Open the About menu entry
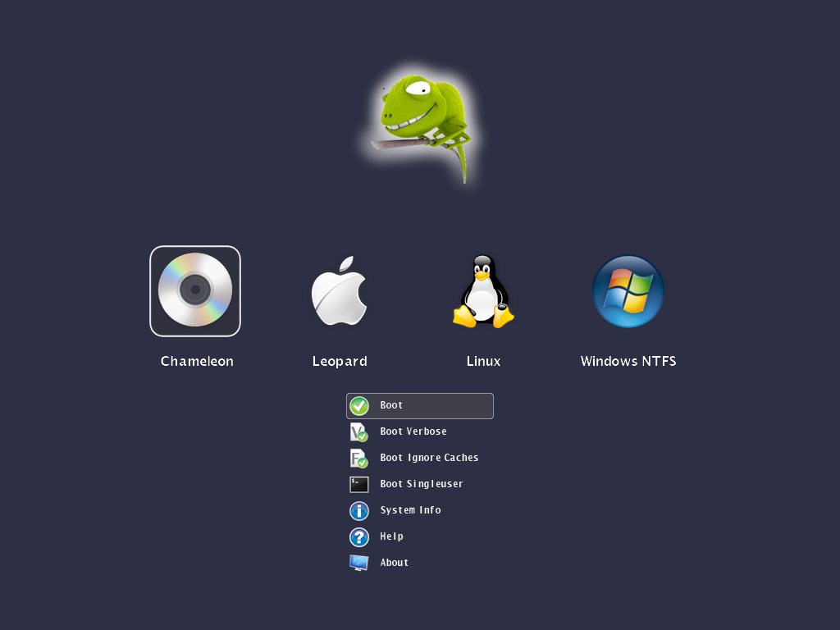840x630 pixels. coord(419,563)
